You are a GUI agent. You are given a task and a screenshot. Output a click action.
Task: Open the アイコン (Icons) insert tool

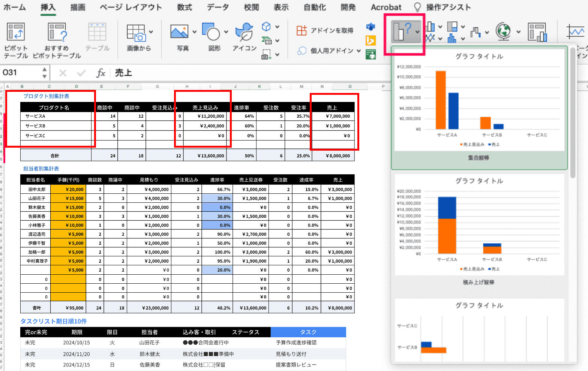[244, 33]
